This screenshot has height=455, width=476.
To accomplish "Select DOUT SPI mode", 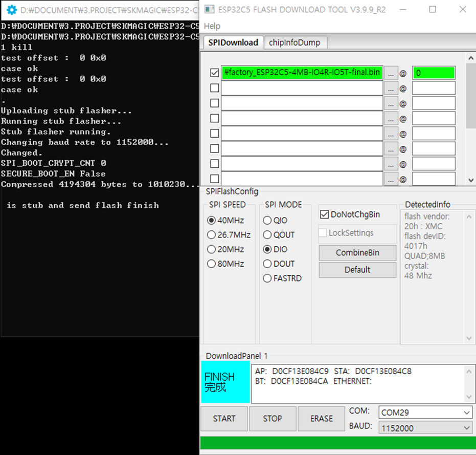I will click(267, 264).
